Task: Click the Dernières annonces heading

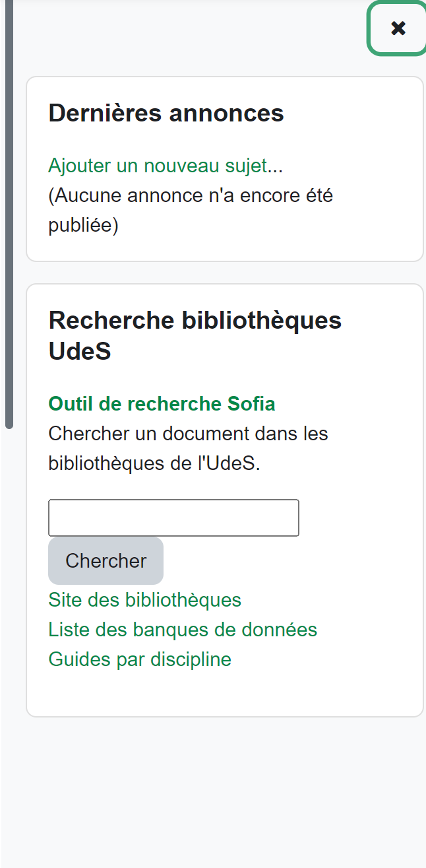Action: click(166, 114)
